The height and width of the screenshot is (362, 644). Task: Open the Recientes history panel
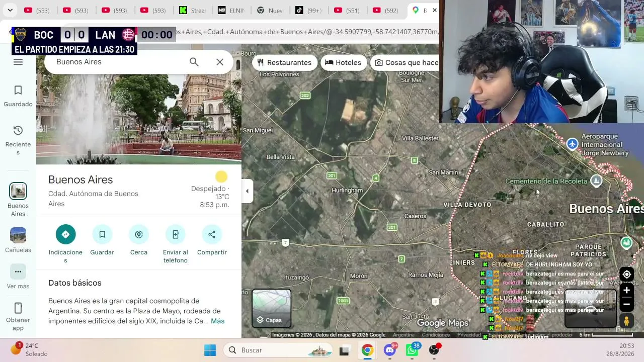click(x=18, y=140)
